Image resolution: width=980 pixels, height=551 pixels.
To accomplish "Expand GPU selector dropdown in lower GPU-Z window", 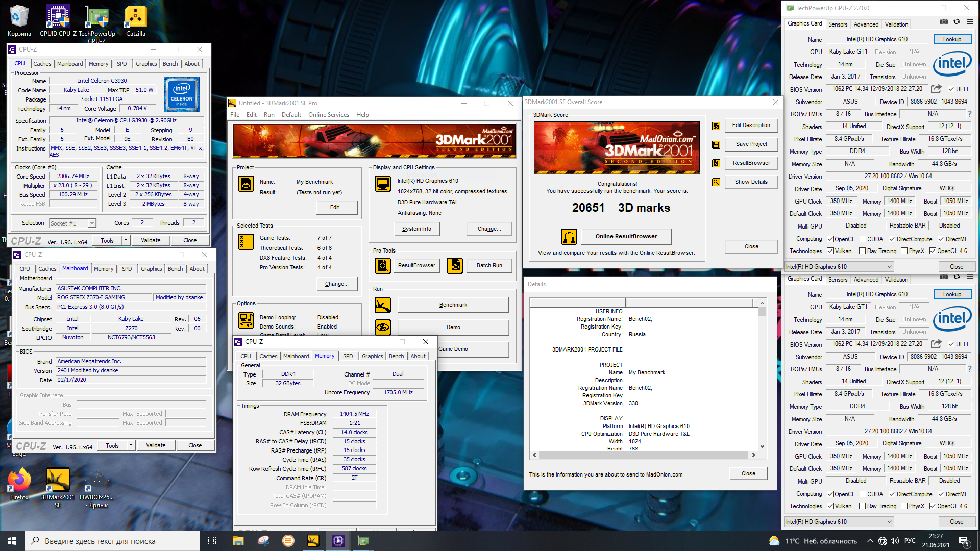I will point(889,522).
